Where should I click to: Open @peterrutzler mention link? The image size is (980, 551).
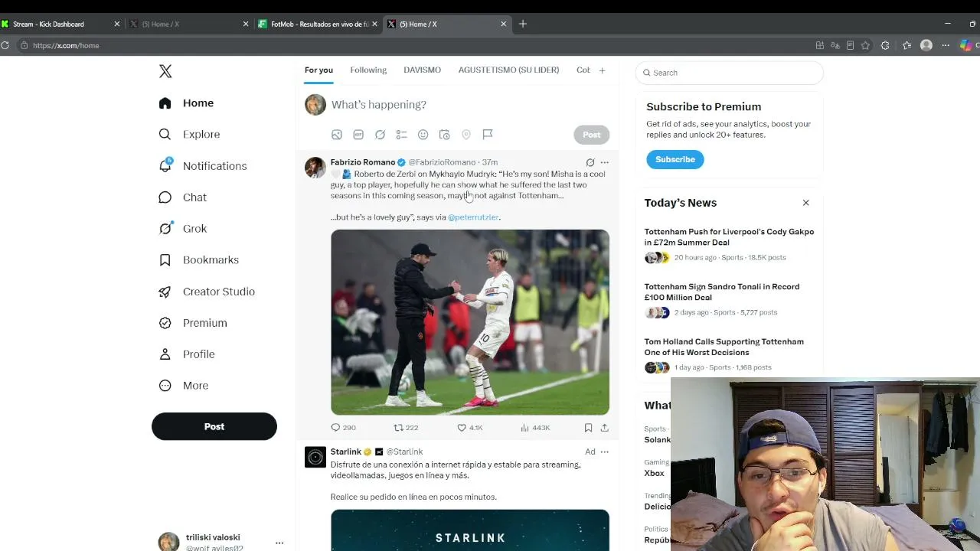click(473, 217)
